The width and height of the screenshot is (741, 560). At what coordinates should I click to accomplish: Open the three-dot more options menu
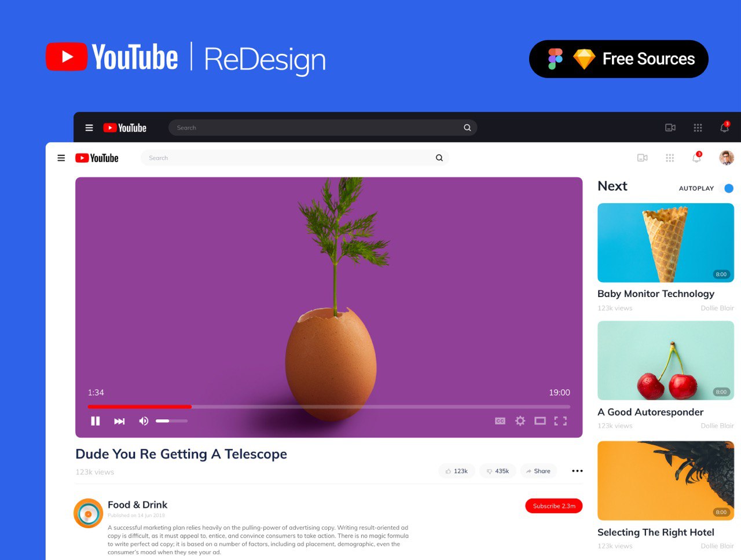click(577, 471)
